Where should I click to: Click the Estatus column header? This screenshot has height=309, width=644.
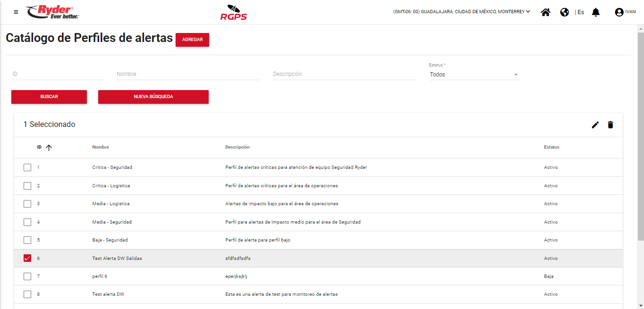(x=551, y=147)
